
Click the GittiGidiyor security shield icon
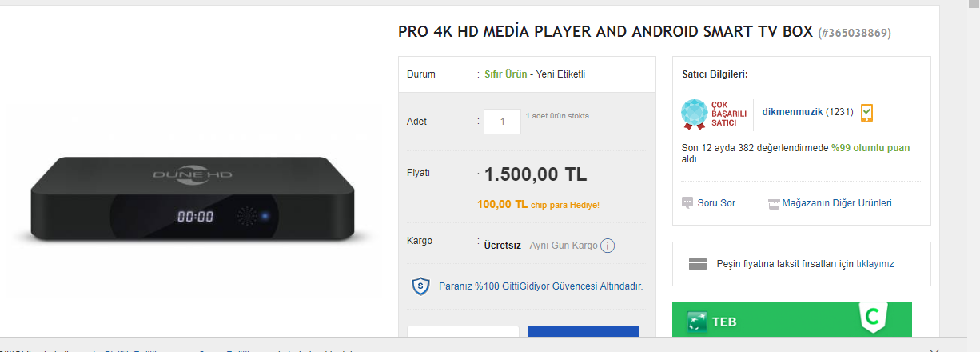[x=420, y=286]
